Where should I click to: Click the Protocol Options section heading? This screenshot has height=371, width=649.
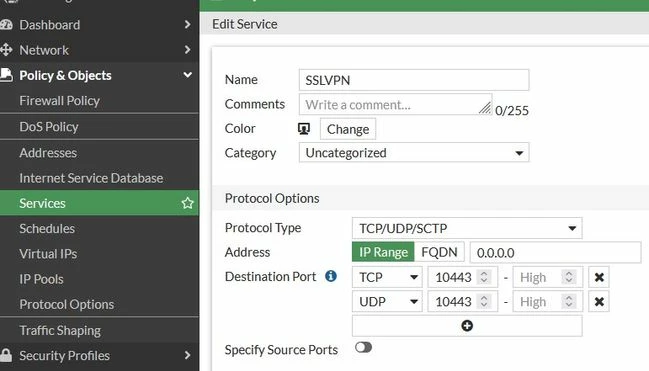(272, 198)
